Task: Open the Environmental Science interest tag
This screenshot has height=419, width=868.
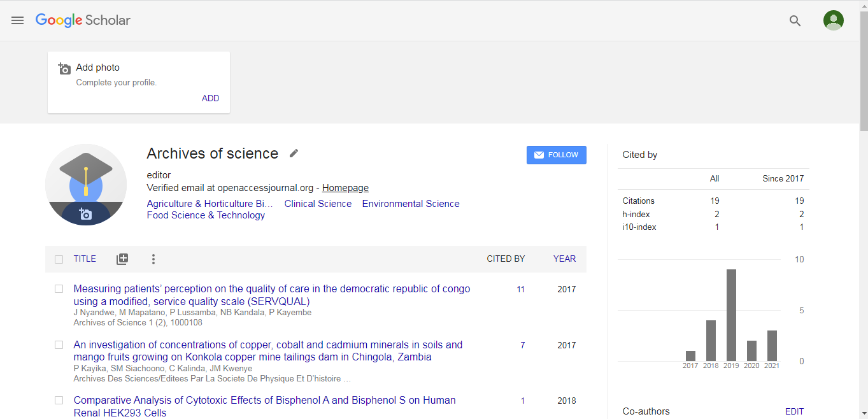Action: pos(411,204)
